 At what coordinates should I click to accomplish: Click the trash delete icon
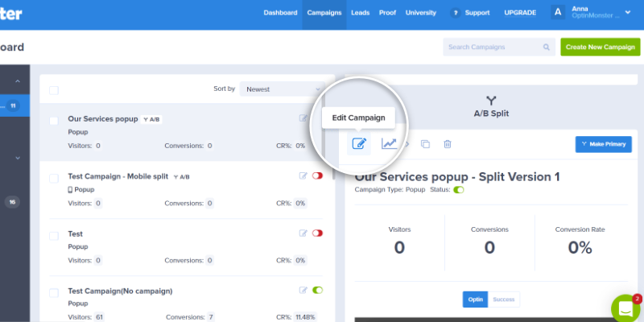click(x=448, y=144)
